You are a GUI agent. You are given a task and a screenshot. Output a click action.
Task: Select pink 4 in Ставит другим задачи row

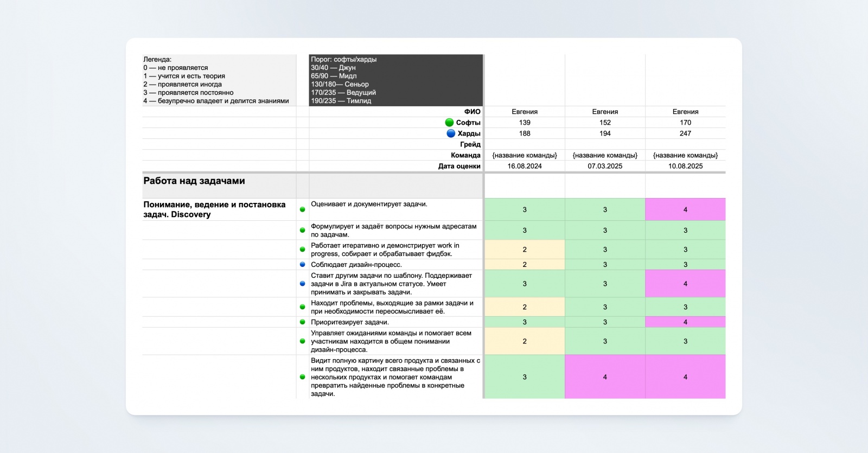point(685,284)
